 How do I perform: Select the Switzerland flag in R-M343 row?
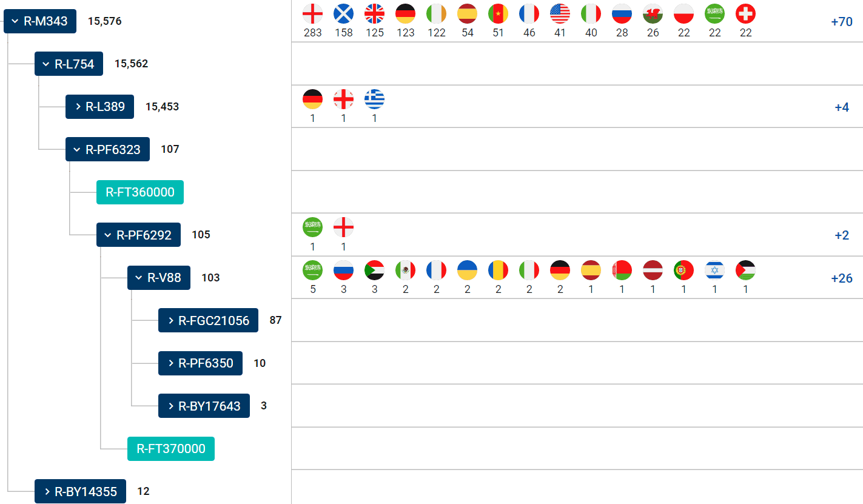(x=745, y=13)
